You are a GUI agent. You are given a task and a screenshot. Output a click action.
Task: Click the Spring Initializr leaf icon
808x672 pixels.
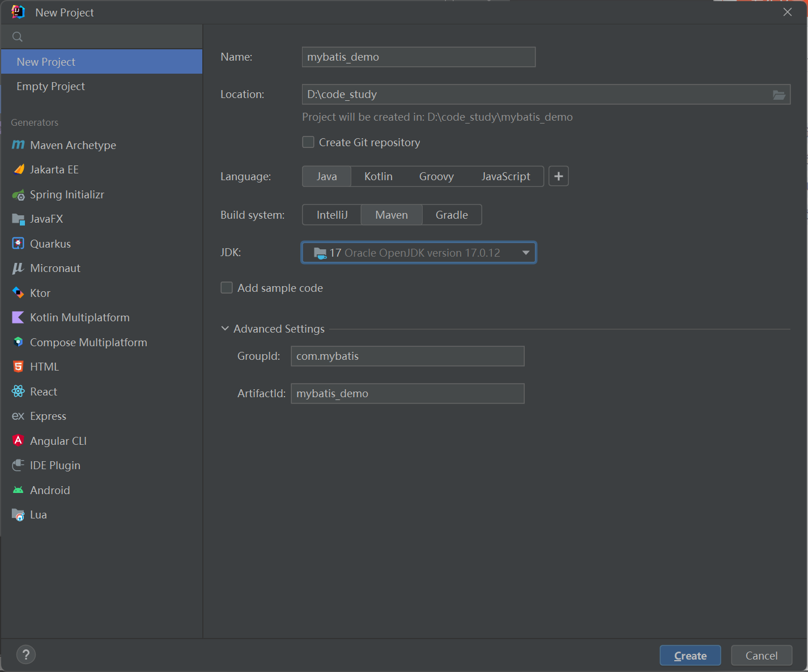click(18, 194)
